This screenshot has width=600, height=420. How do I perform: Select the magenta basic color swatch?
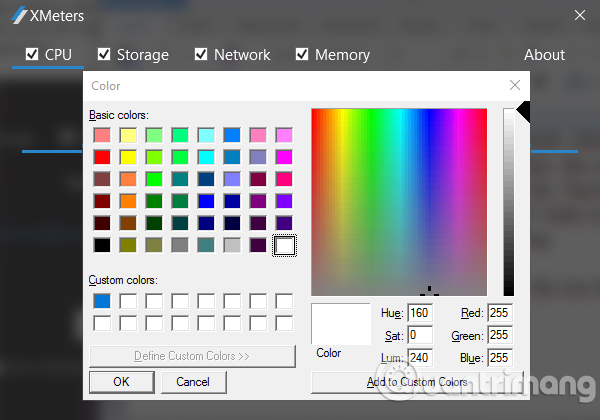[284, 157]
